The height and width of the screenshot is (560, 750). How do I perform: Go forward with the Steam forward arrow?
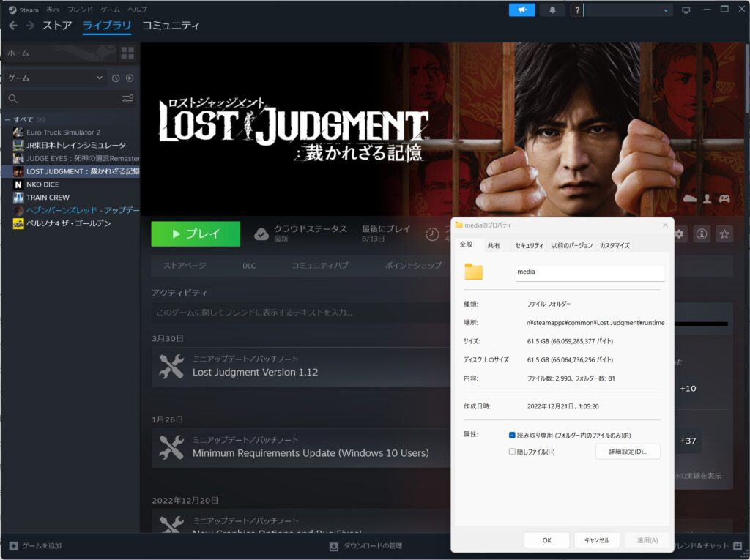[x=29, y=26]
